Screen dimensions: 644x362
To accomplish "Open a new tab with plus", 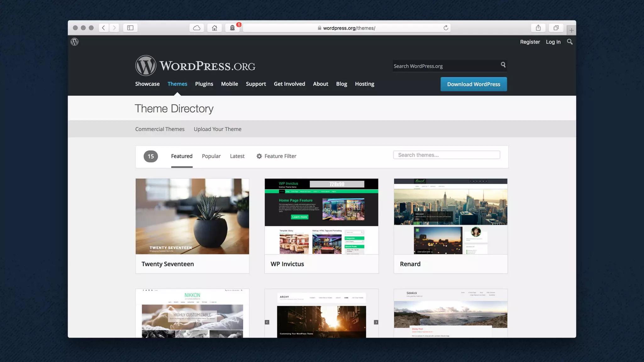I will click(571, 30).
